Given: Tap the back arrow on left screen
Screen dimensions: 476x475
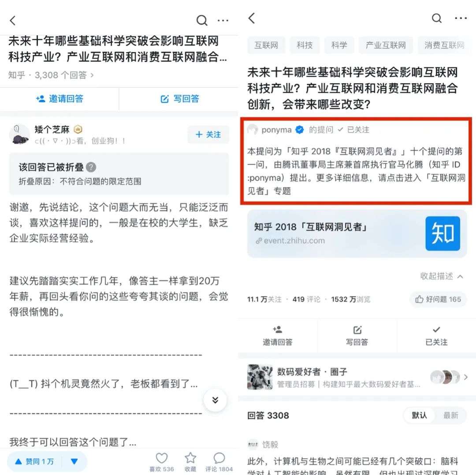Looking at the screenshot, I should pos(12,21).
